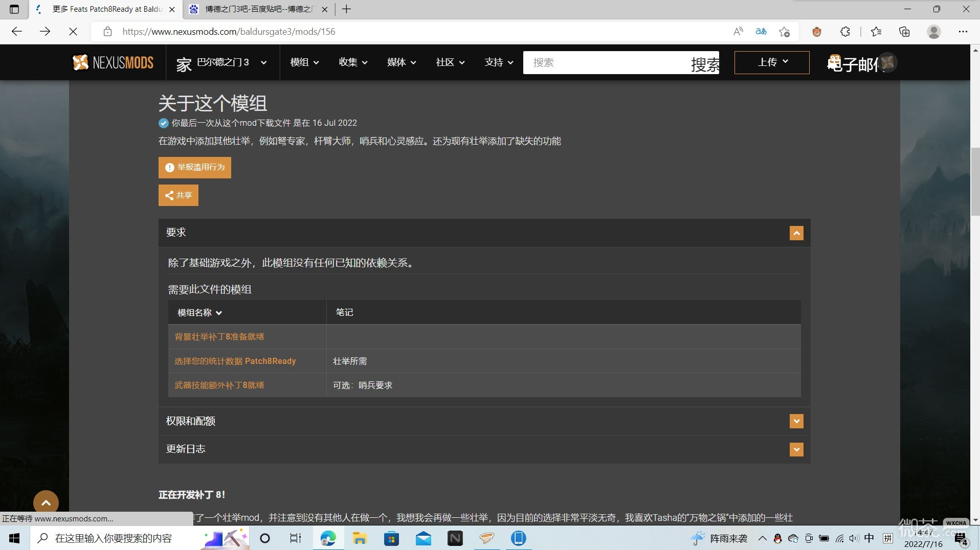Viewport: 980px width, 550px height.
Task: Click the 关于这个模组 heading
Action: pos(213,104)
